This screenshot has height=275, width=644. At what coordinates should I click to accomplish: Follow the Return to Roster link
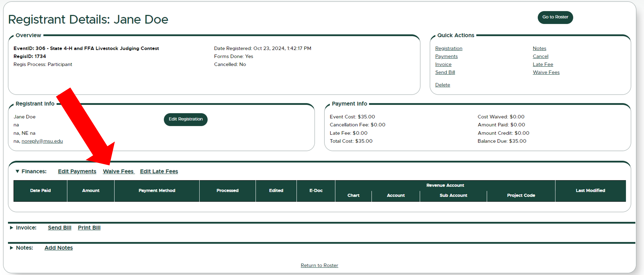(x=319, y=265)
